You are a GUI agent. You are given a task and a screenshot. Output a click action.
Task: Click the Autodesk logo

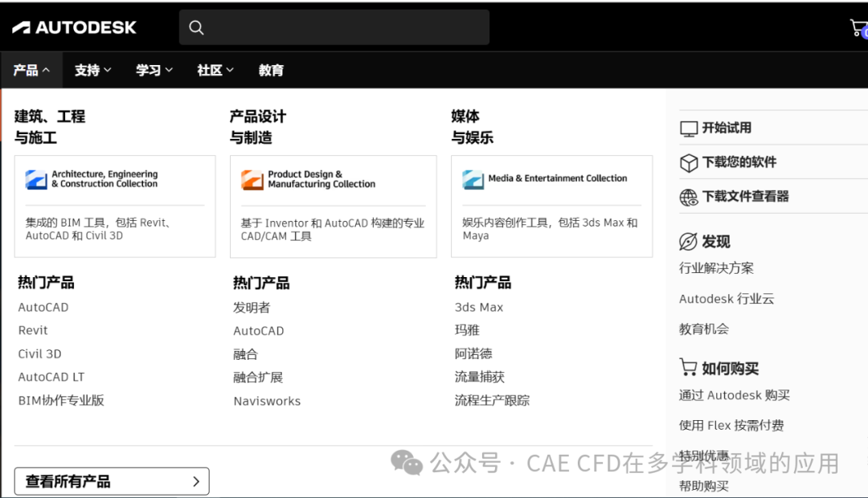[74, 27]
